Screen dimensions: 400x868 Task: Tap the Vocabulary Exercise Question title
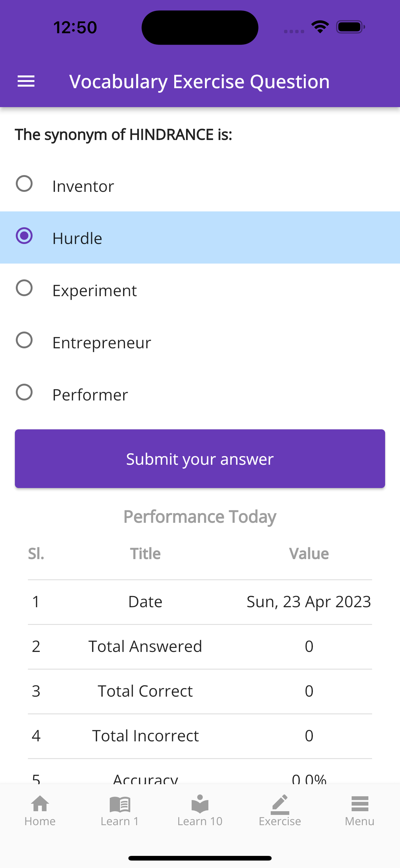(199, 82)
